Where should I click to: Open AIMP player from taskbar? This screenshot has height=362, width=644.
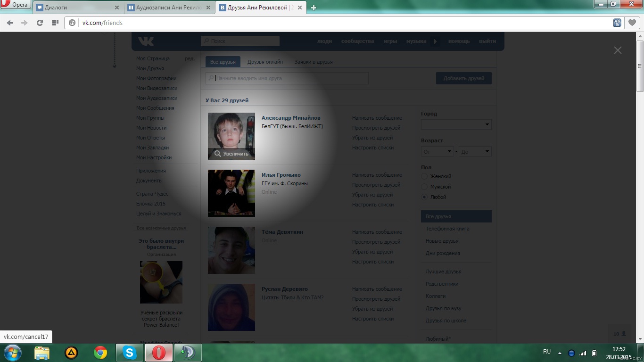[x=71, y=353]
